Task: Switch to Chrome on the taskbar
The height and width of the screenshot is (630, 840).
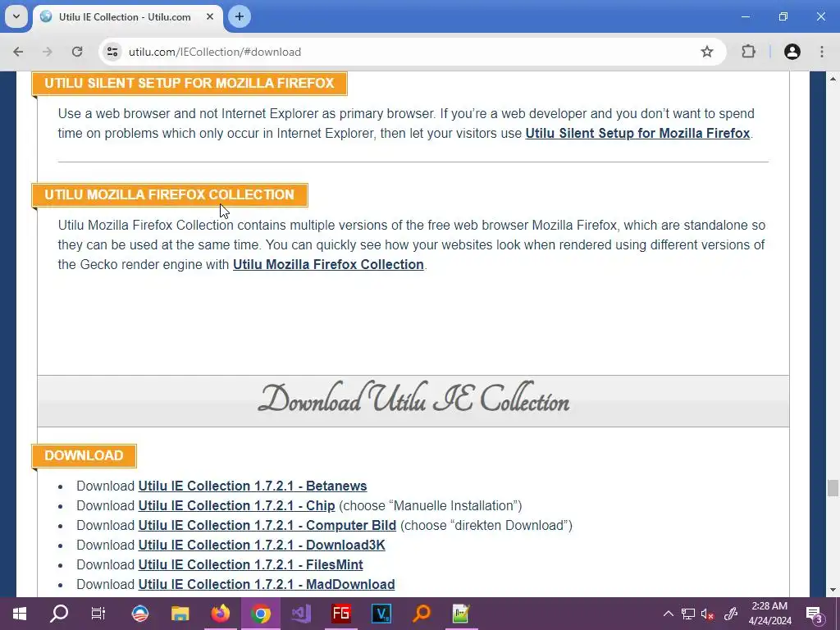Action: coord(260,614)
